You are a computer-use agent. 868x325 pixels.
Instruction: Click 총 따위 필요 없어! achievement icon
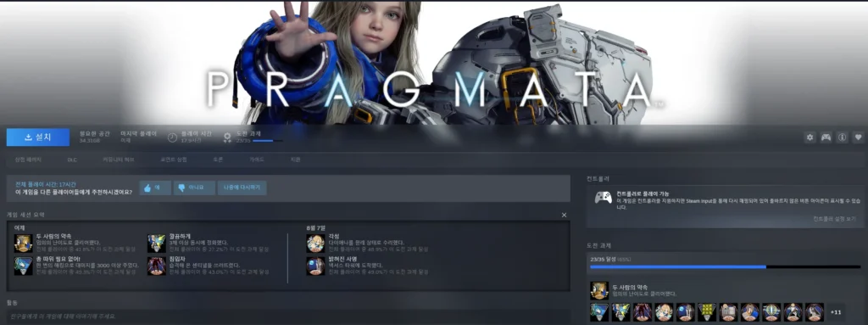tap(23, 266)
